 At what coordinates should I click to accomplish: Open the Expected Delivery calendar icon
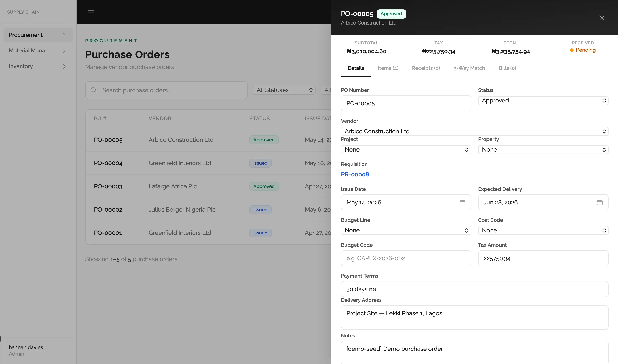[600, 202]
